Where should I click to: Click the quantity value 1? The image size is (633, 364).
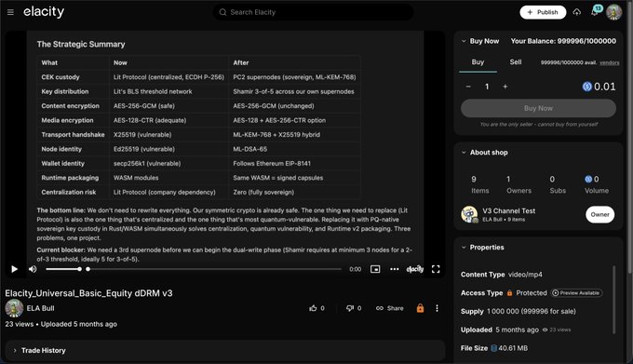(x=487, y=87)
